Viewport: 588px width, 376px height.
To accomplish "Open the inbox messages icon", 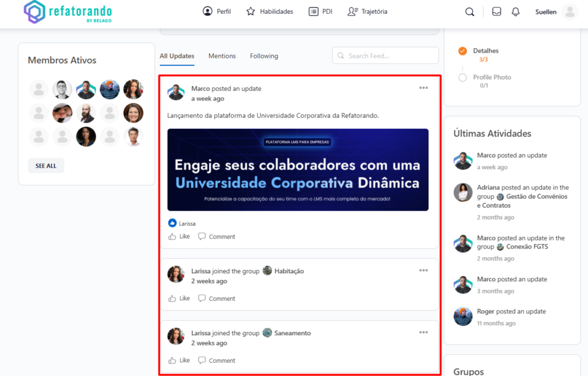I will [x=497, y=12].
